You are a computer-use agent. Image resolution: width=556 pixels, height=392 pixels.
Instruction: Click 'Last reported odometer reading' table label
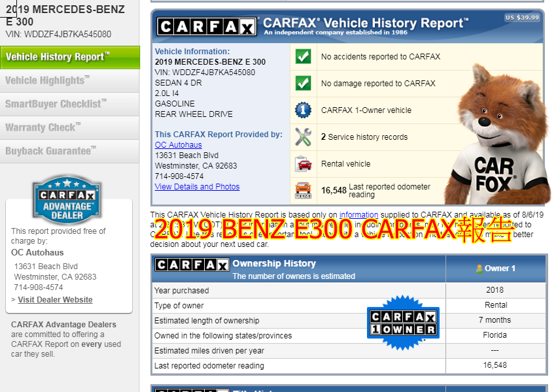209,366
